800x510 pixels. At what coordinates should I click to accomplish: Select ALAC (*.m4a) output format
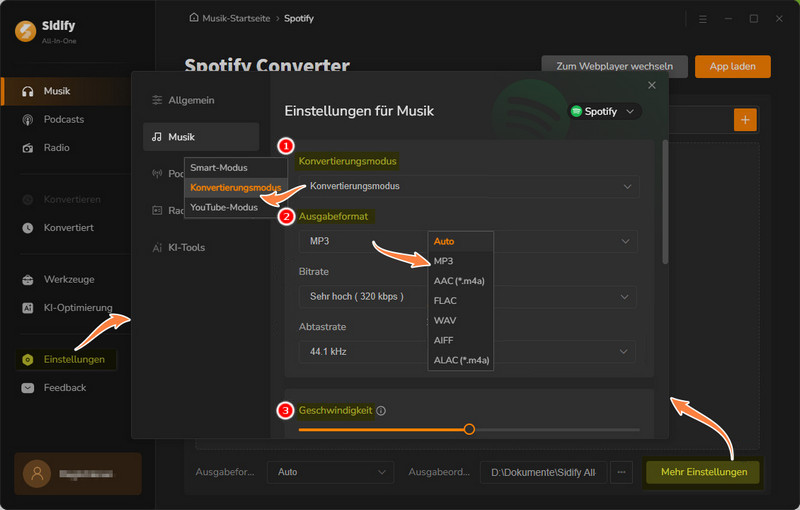pyautogui.click(x=461, y=361)
